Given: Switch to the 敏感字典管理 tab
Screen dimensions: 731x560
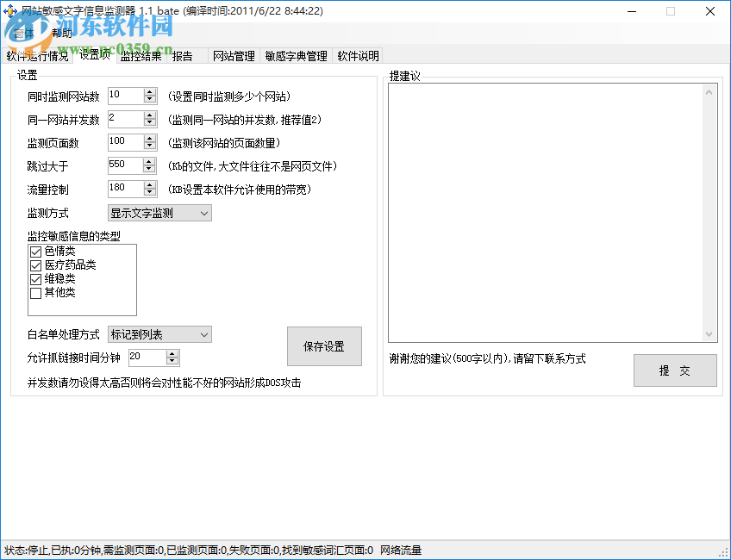Looking at the screenshot, I should pos(296,54).
